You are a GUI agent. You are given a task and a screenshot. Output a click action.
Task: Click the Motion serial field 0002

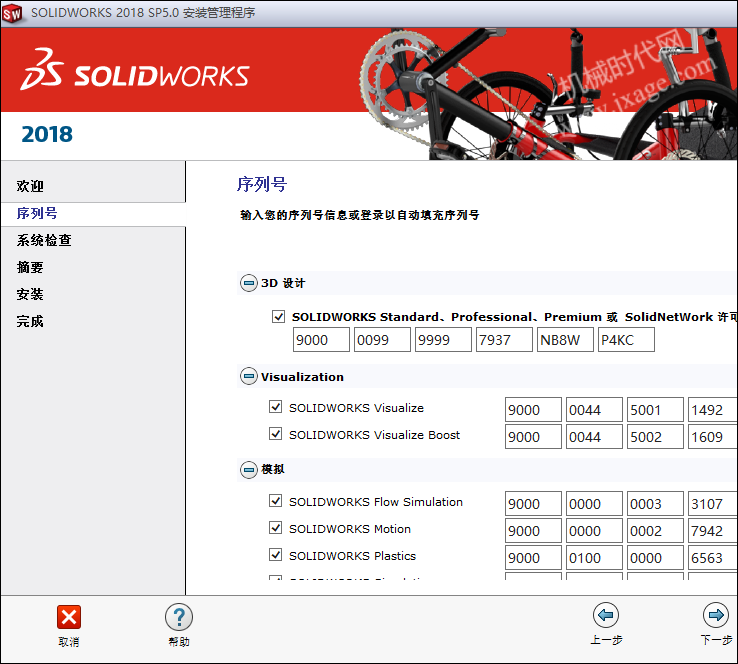pyautogui.click(x=655, y=531)
